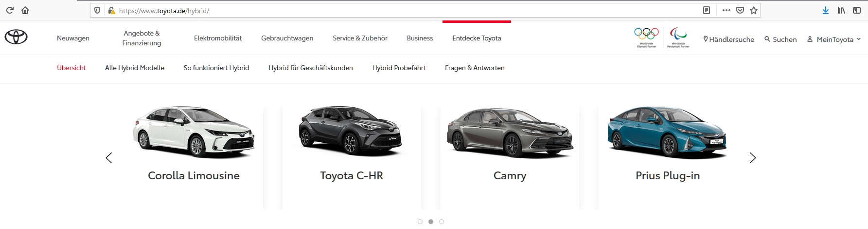Click the Camry sedan image
The width and height of the screenshot is (868, 229).
click(x=510, y=133)
